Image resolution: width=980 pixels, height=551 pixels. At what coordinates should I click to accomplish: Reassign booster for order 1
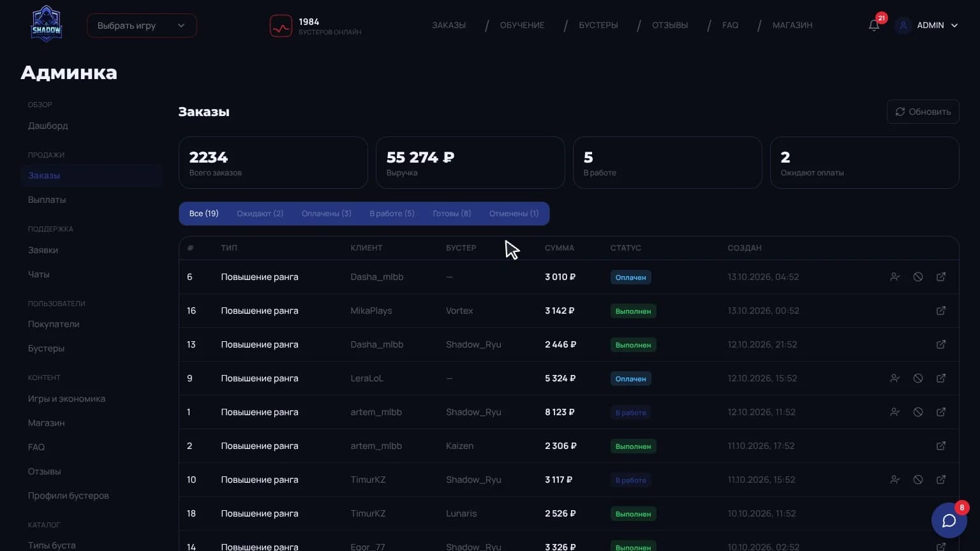coord(895,412)
